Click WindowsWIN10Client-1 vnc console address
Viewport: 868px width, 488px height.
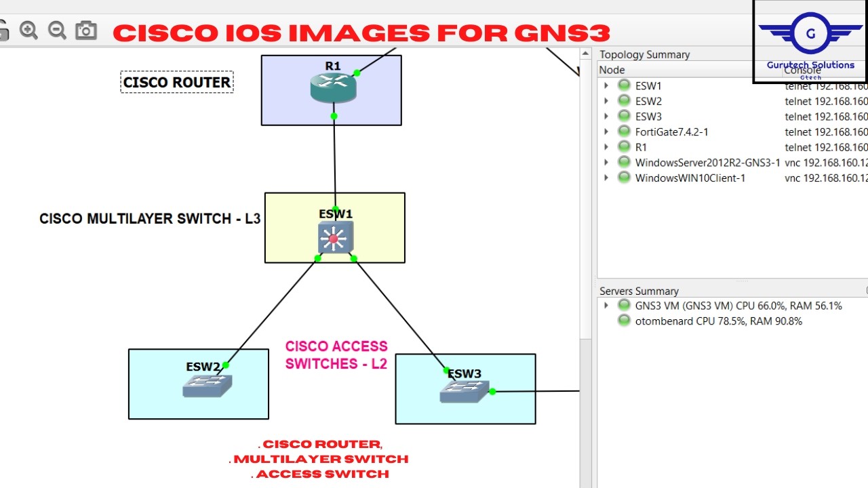point(826,178)
